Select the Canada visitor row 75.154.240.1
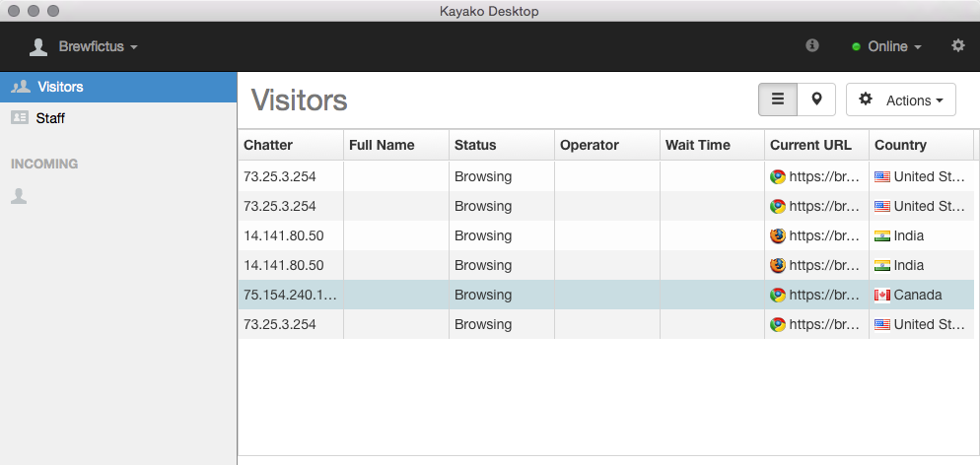 [x=605, y=295]
